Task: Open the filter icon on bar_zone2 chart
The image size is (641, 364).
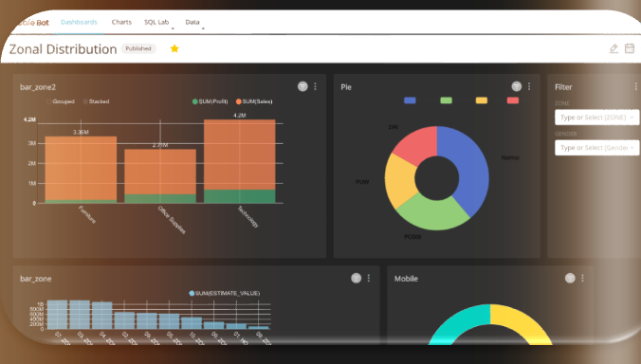Action: tap(302, 86)
